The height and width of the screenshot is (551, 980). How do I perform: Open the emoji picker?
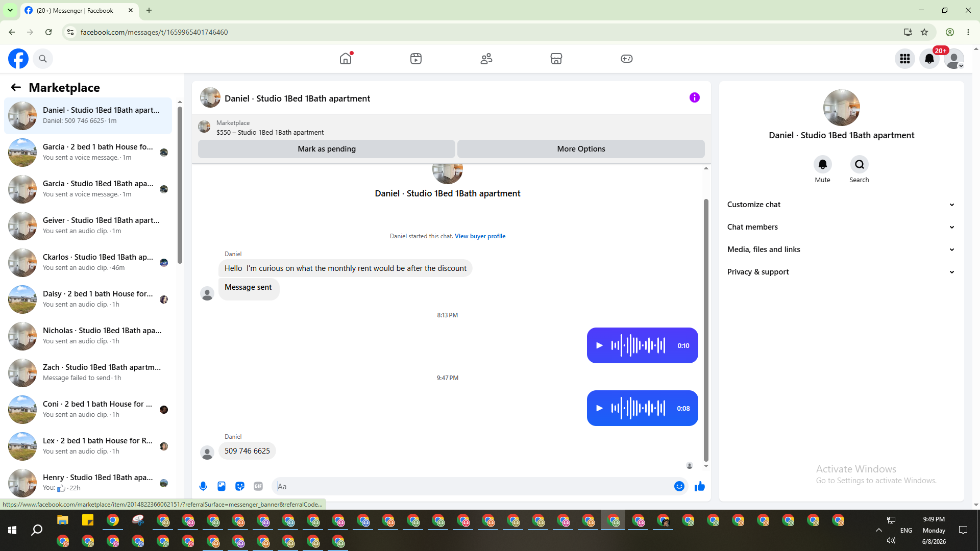(679, 486)
